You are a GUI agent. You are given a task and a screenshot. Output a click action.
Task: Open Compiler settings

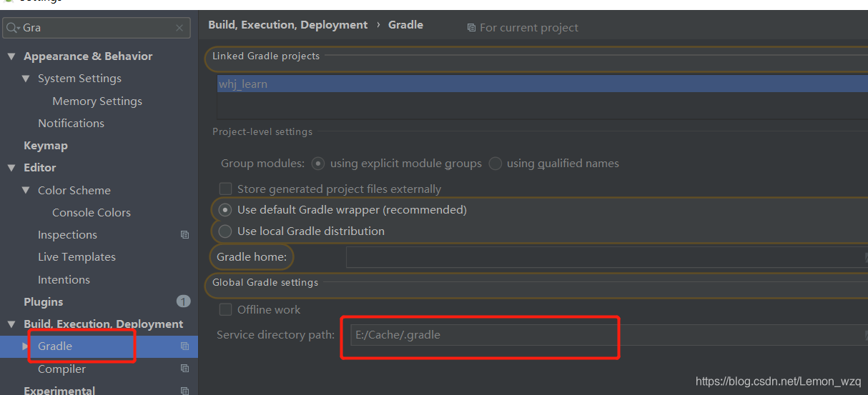[x=61, y=369]
